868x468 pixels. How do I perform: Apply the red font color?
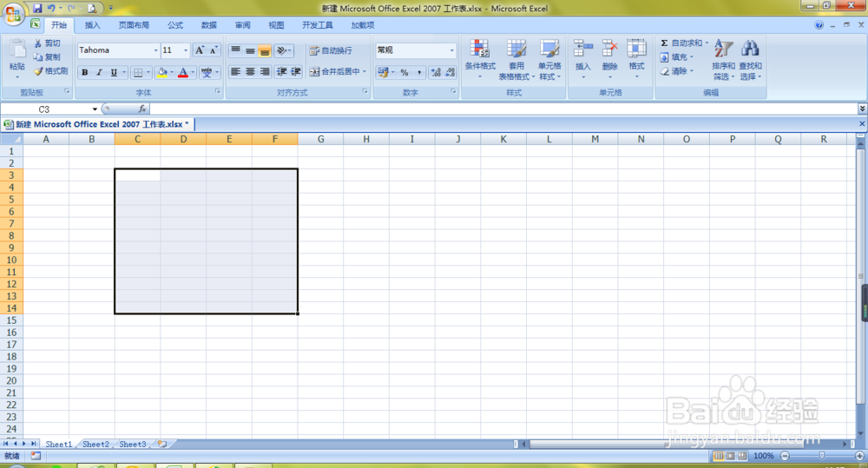tap(183, 72)
